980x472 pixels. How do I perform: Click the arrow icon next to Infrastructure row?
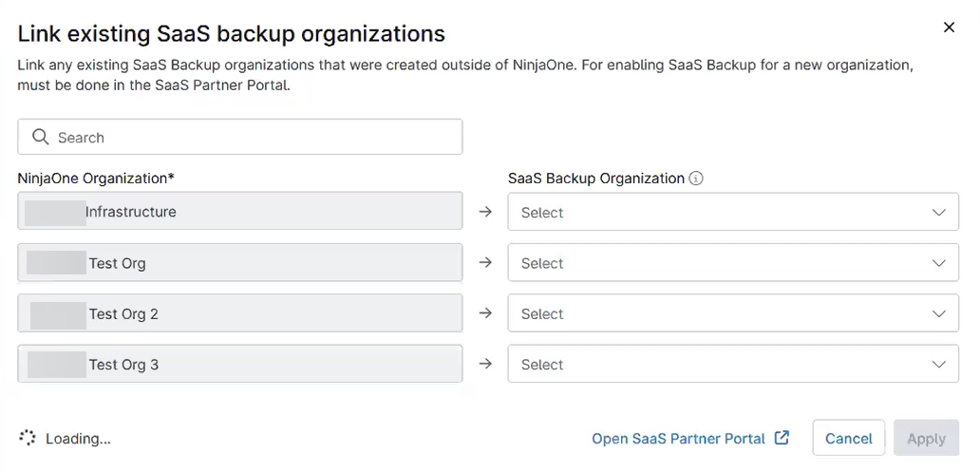pyautogui.click(x=485, y=212)
